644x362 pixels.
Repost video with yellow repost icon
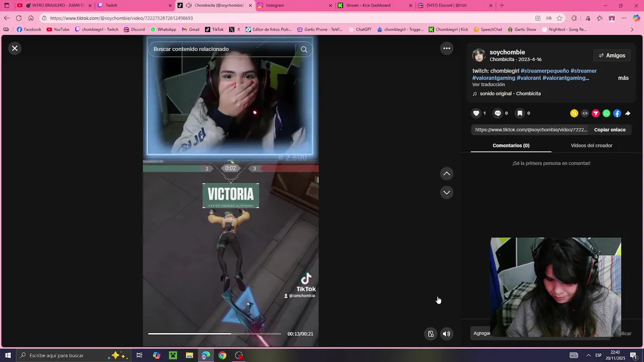[x=574, y=113]
